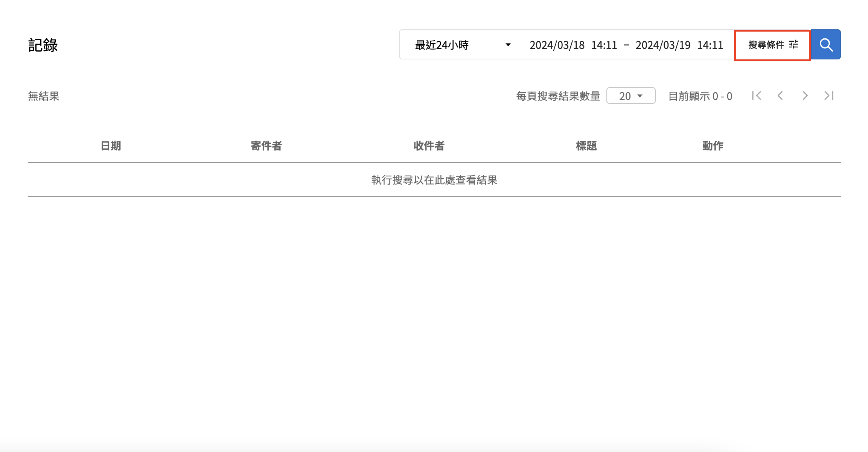Viewport: 868px width, 452px height.
Task: Go to the next page of results
Action: 805,96
